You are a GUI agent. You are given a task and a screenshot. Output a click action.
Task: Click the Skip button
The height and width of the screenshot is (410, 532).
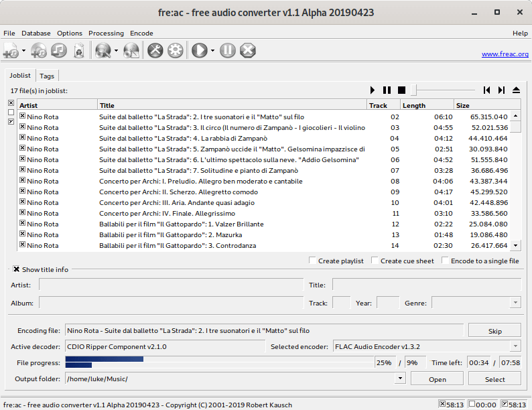coord(494,331)
